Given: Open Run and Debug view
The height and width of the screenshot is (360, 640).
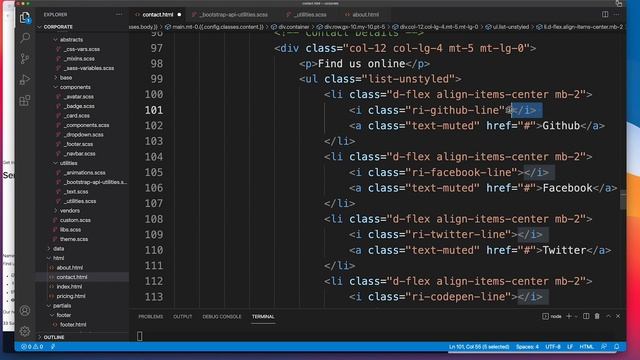Looking at the screenshot, I should (x=25, y=79).
